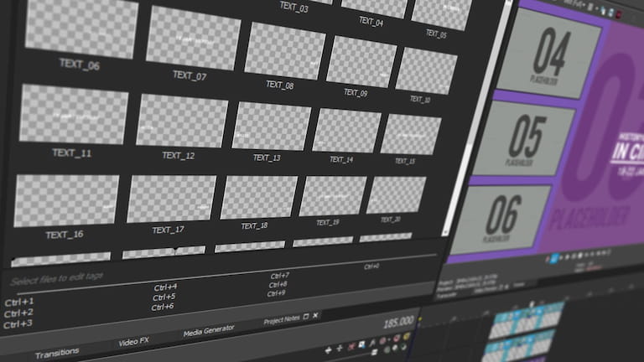
Task: Click the Ctrl+0 quick tag slot
Action: point(371,266)
